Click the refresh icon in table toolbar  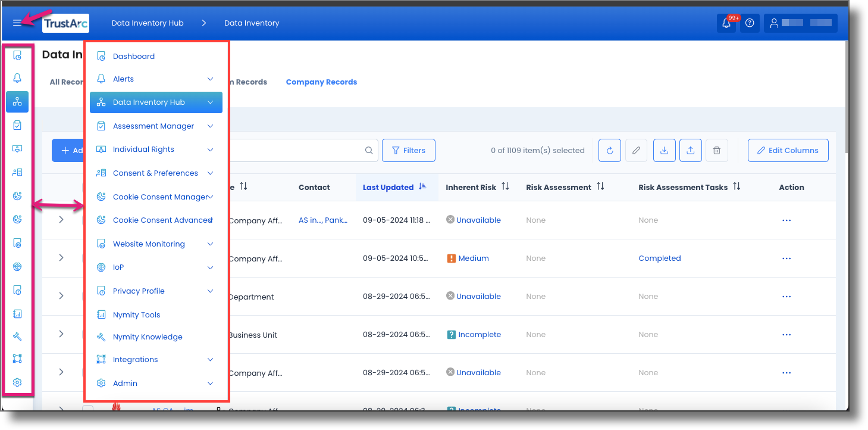610,151
